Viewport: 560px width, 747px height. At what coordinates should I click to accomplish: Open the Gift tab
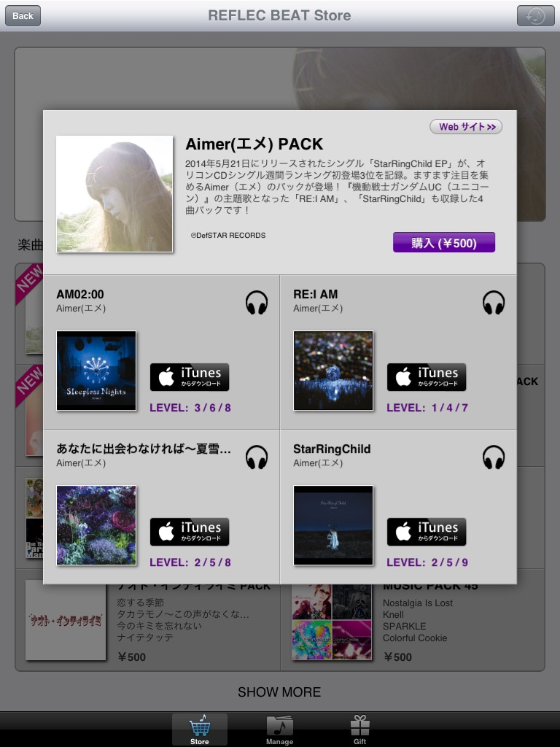pyautogui.click(x=360, y=729)
